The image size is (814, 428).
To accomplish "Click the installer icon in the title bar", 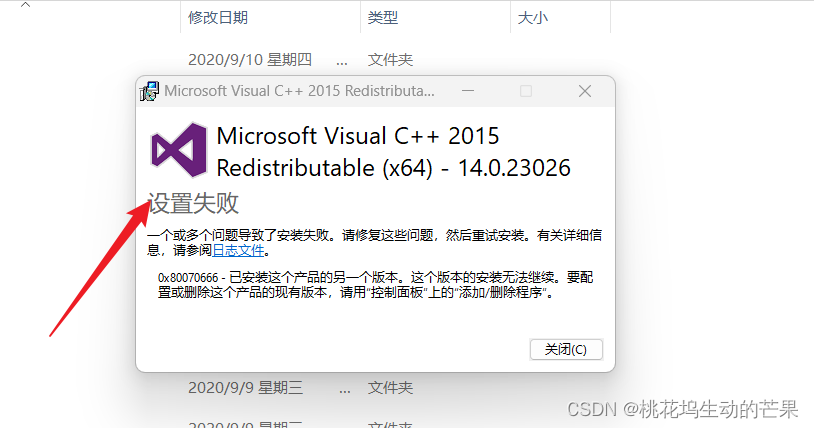I will 150,91.
